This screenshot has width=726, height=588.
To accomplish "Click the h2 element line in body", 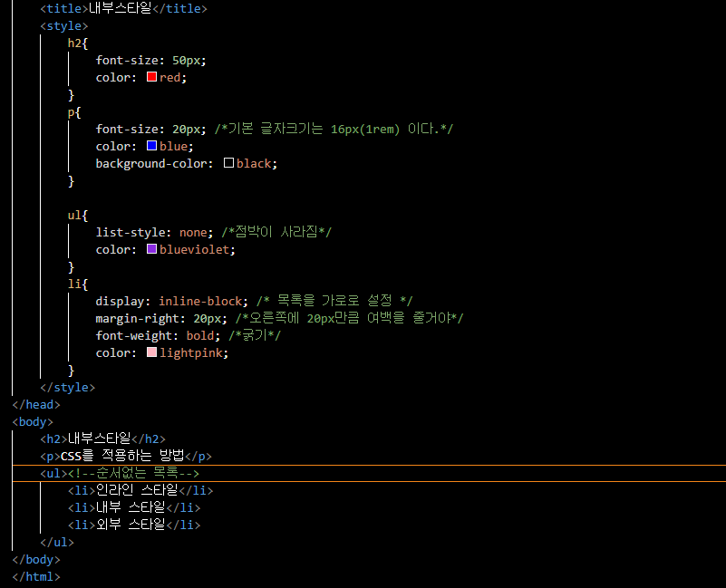I will tap(102, 439).
